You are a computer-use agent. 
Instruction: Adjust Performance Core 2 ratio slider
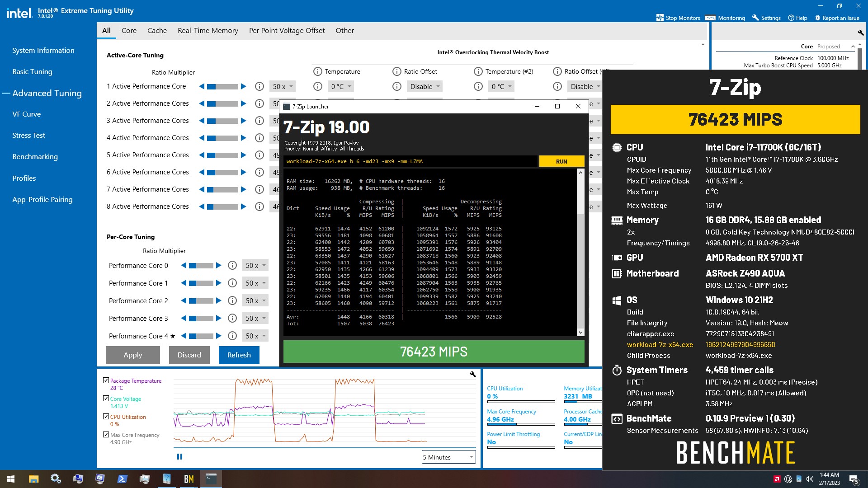coord(201,301)
